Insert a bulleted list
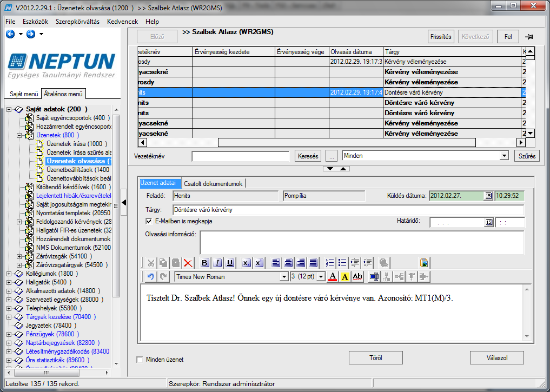The width and height of the screenshot is (550, 392). tap(342, 263)
